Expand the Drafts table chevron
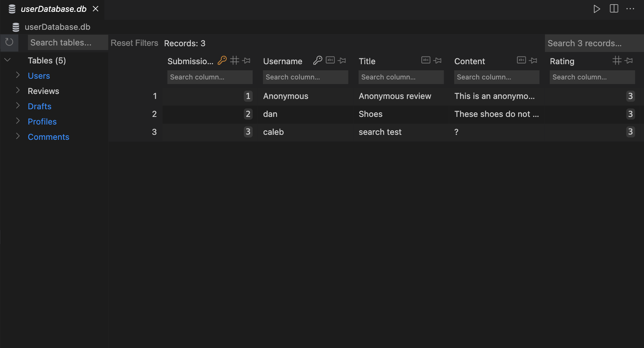644x348 pixels. tap(18, 106)
